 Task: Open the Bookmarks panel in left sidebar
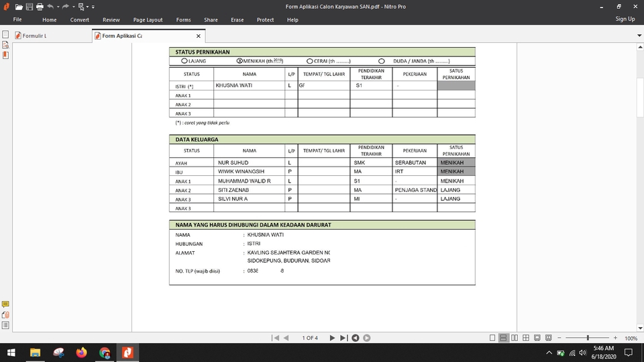[x=5, y=55]
